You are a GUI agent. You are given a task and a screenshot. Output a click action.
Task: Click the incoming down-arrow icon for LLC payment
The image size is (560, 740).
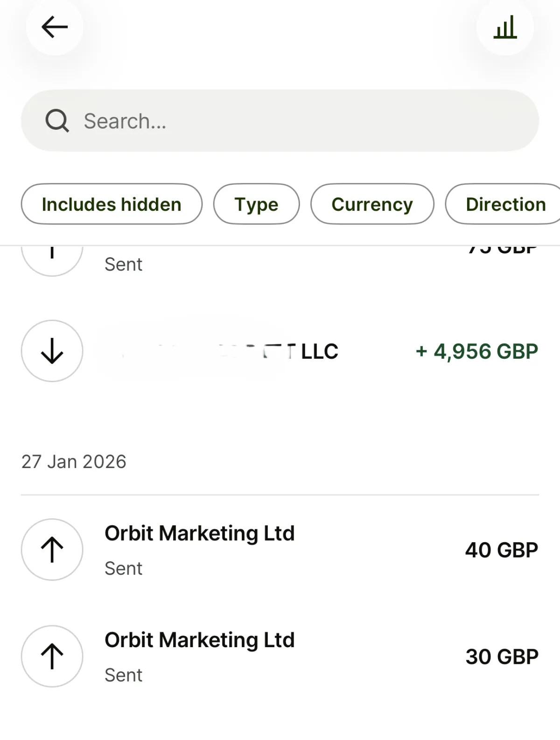click(52, 351)
